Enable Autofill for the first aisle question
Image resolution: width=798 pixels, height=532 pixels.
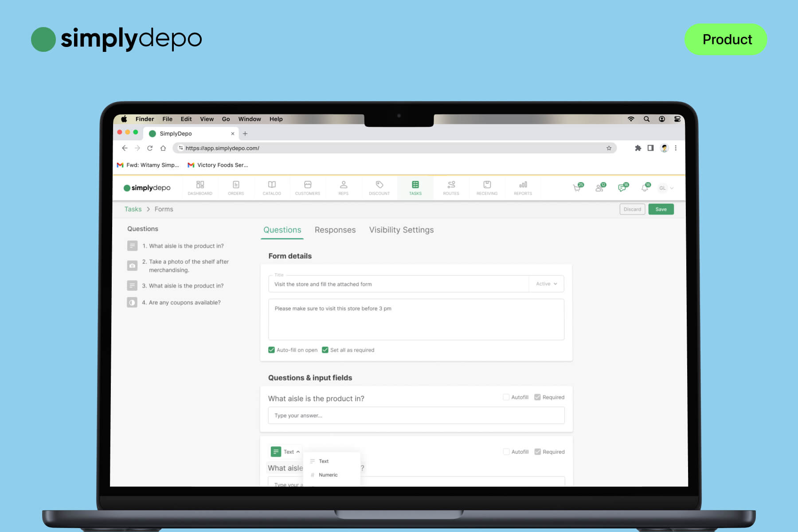tap(506, 397)
